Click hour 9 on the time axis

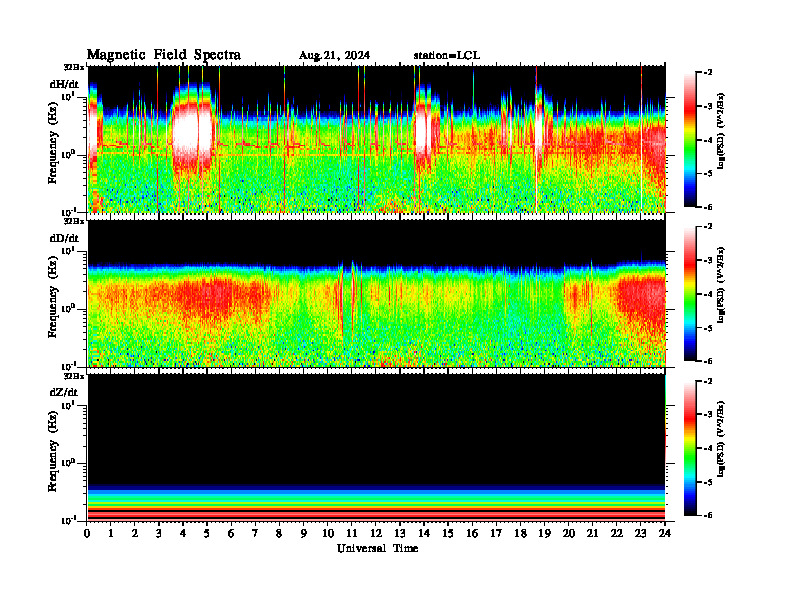303,533
